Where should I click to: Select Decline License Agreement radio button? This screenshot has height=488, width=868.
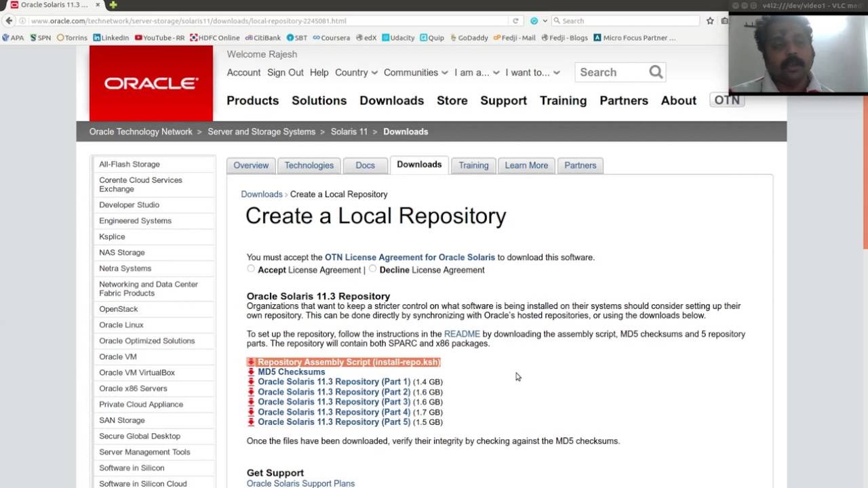pyautogui.click(x=372, y=269)
